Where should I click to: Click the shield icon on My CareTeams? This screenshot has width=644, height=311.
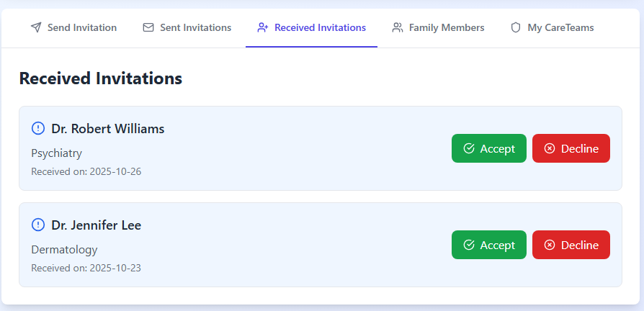tap(516, 28)
